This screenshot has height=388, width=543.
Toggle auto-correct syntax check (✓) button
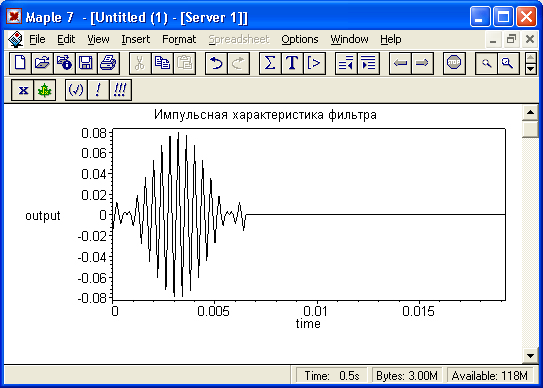coord(76,90)
